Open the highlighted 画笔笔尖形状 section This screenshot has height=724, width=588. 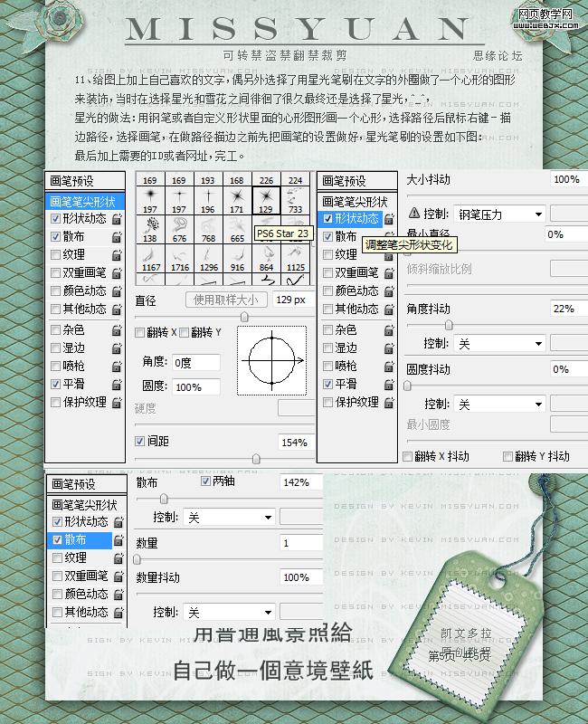click(84, 202)
